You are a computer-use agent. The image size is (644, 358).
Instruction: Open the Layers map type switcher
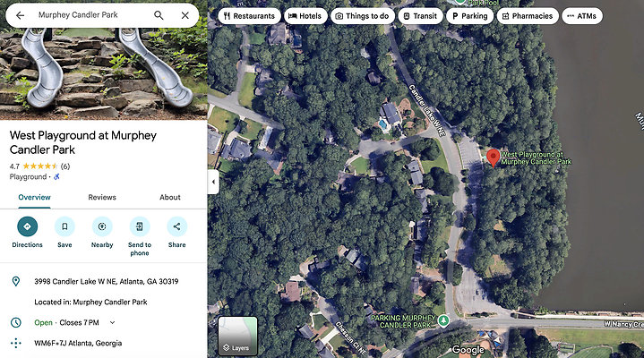coord(237,336)
